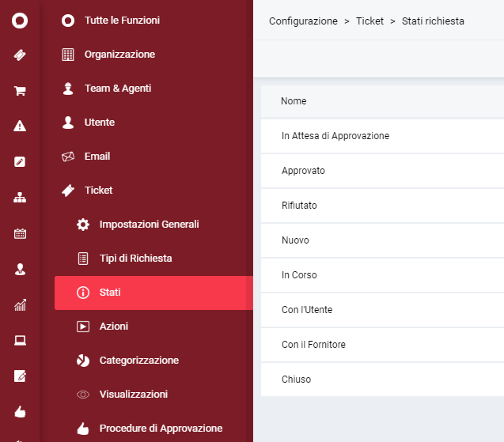Open the calendar icon in left rail

tap(20, 233)
